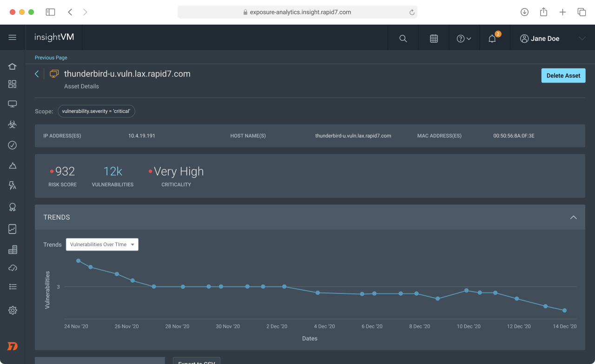595x364 pixels.
Task: Open Settings gear in sidebar
Action: coord(13,310)
